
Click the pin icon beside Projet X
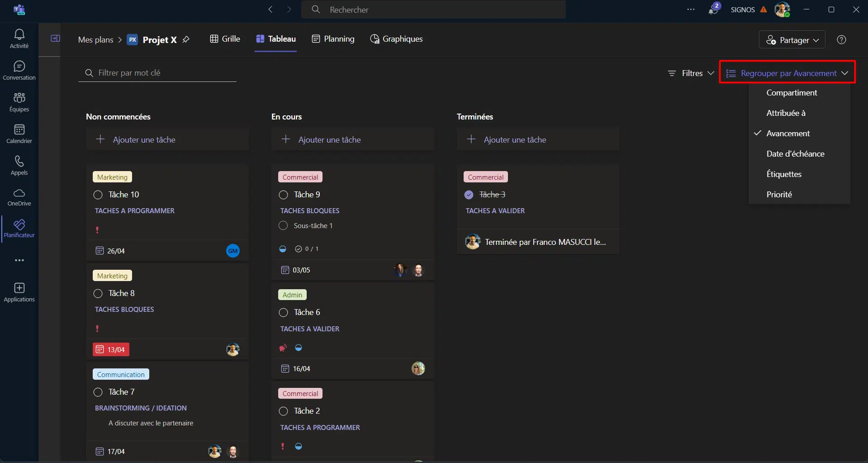pos(186,40)
